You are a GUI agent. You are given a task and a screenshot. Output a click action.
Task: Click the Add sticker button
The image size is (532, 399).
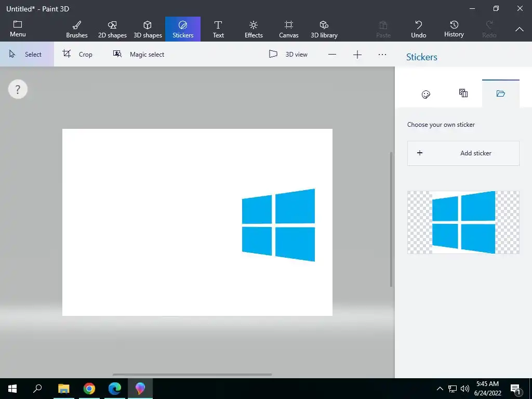click(x=463, y=153)
